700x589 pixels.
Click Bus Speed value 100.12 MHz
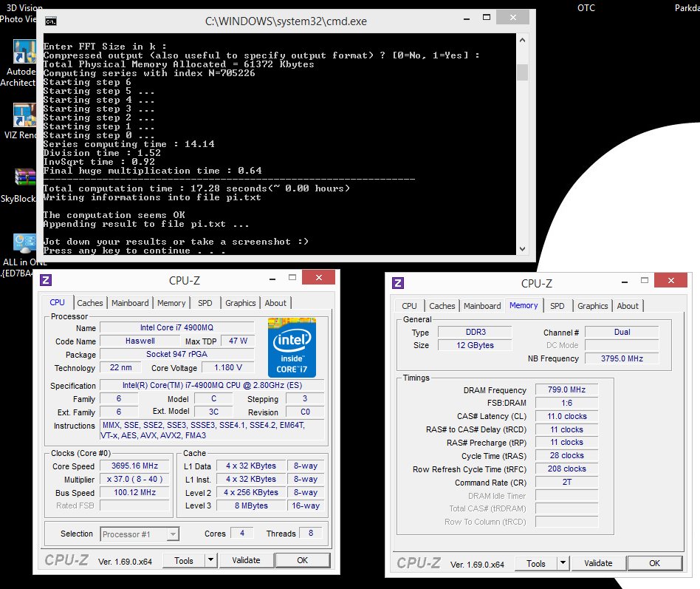[x=135, y=492]
